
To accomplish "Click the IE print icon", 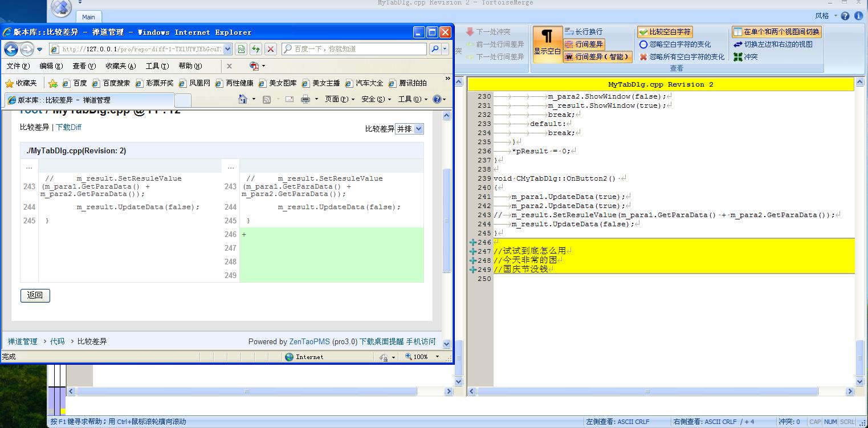I will coord(305,99).
